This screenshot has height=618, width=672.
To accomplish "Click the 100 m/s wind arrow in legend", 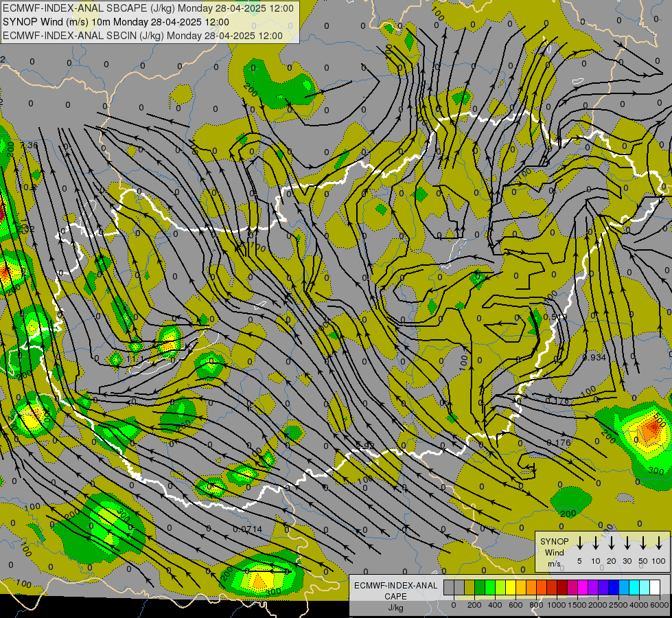I will pyautogui.click(x=659, y=542).
